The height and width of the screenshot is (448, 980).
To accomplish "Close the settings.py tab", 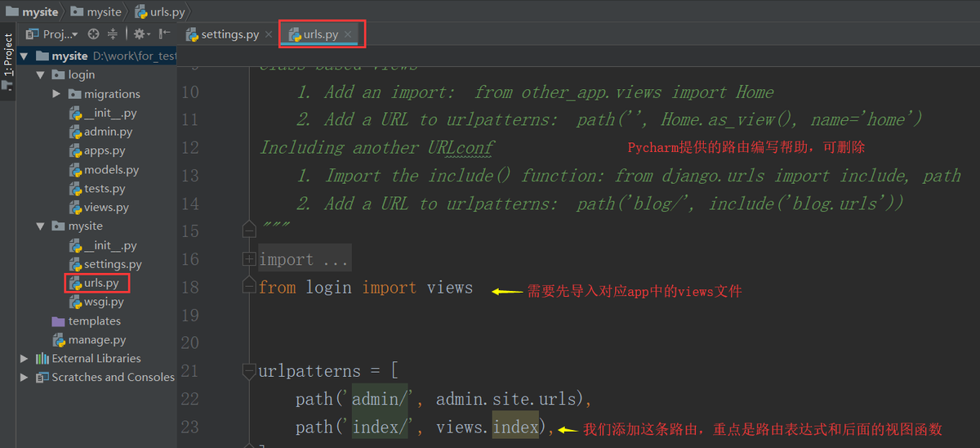I will coord(269,34).
